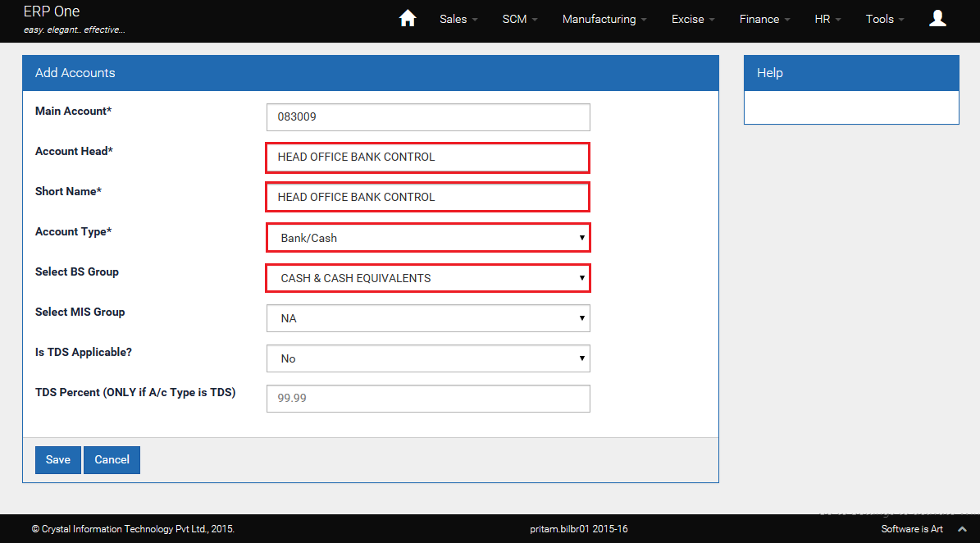
Task: Open the SCM menu
Action: [520, 20]
